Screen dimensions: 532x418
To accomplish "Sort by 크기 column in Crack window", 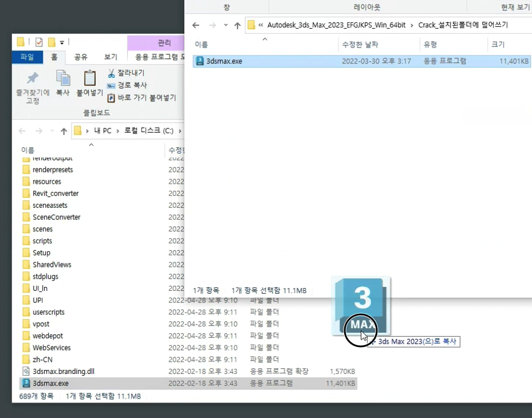I will click(498, 45).
